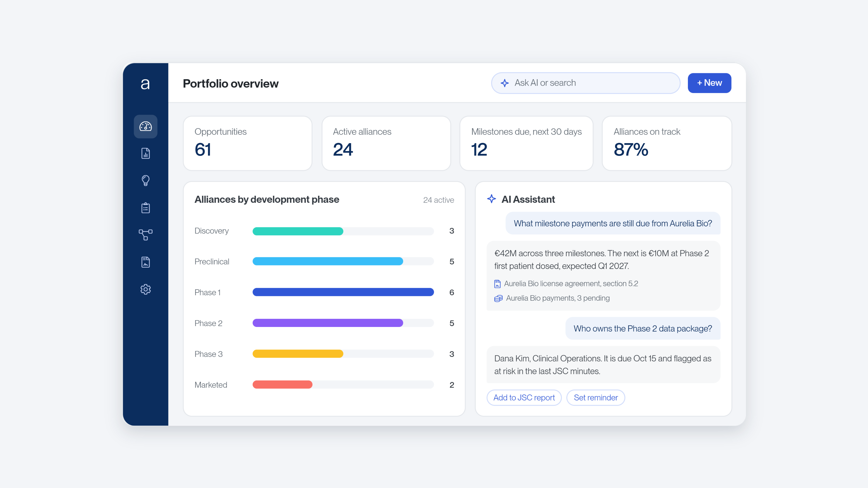Viewport: 868px width, 488px height.
Task: Click the Set reminder button
Action: point(595,398)
